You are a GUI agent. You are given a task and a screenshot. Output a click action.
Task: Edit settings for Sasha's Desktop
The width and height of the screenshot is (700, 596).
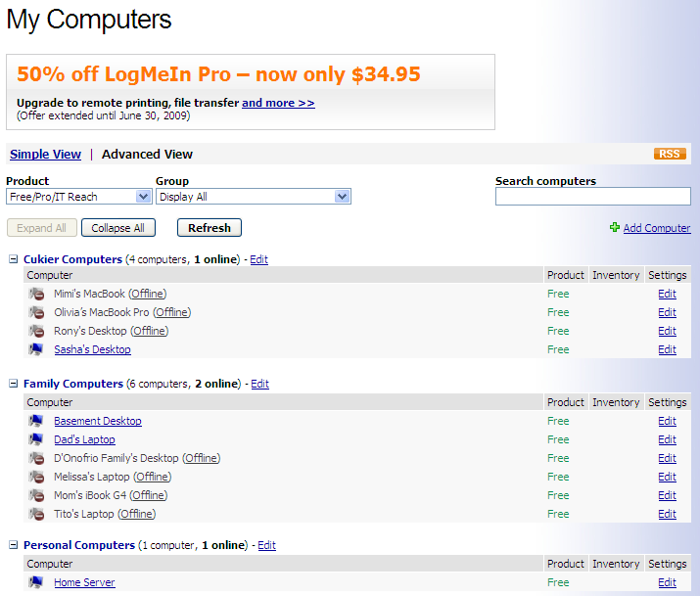click(668, 349)
